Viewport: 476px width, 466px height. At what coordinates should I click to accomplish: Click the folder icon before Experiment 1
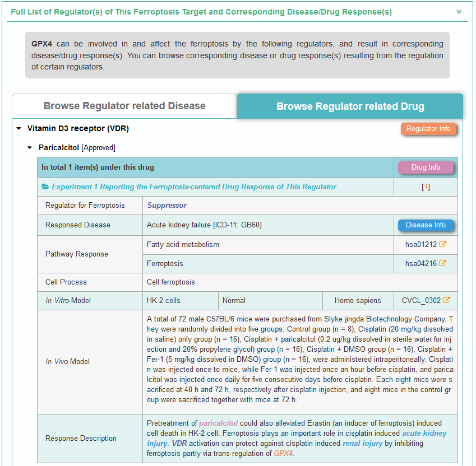coord(45,187)
